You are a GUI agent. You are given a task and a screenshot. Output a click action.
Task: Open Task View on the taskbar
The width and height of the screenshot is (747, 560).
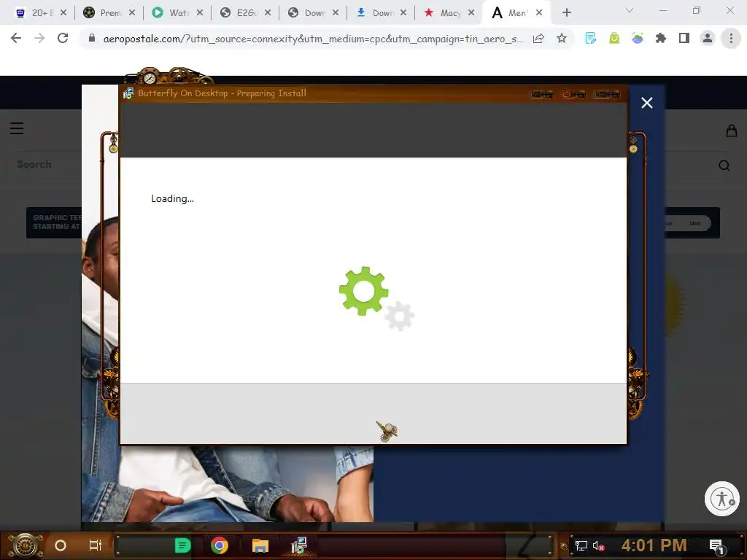point(96,545)
